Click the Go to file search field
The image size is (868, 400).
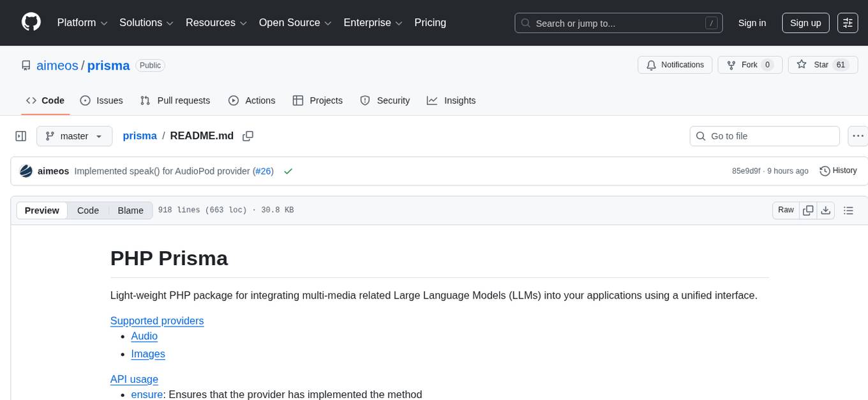coord(765,136)
